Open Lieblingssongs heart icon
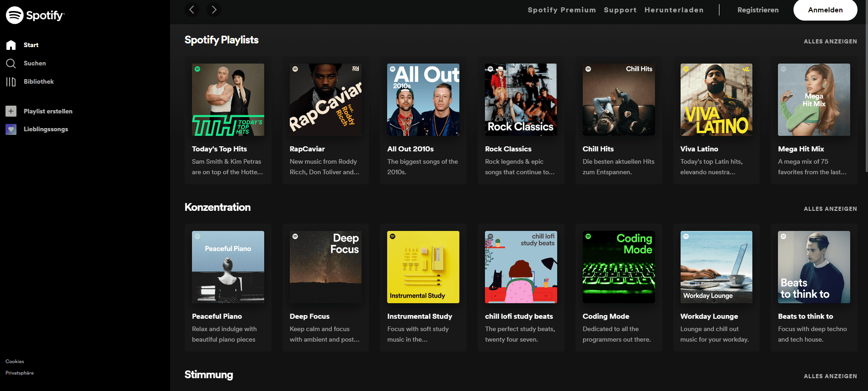The width and height of the screenshot is (868, 391). coord(11,129)
